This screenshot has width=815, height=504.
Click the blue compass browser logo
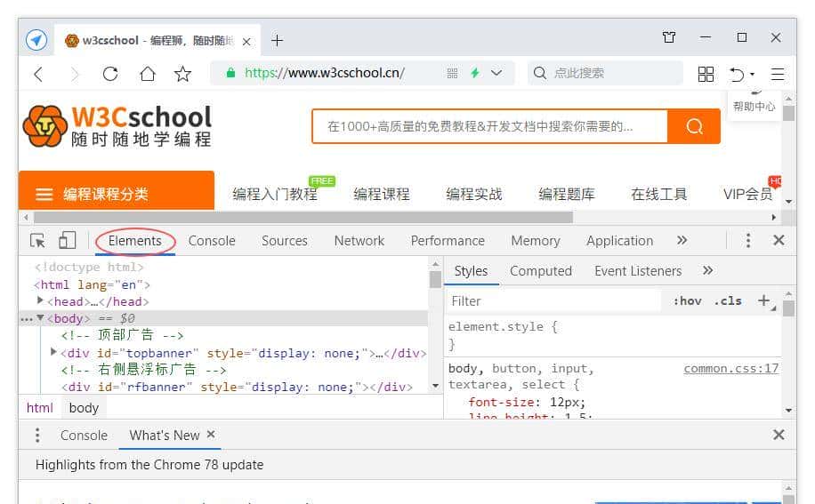coord(36,40)
